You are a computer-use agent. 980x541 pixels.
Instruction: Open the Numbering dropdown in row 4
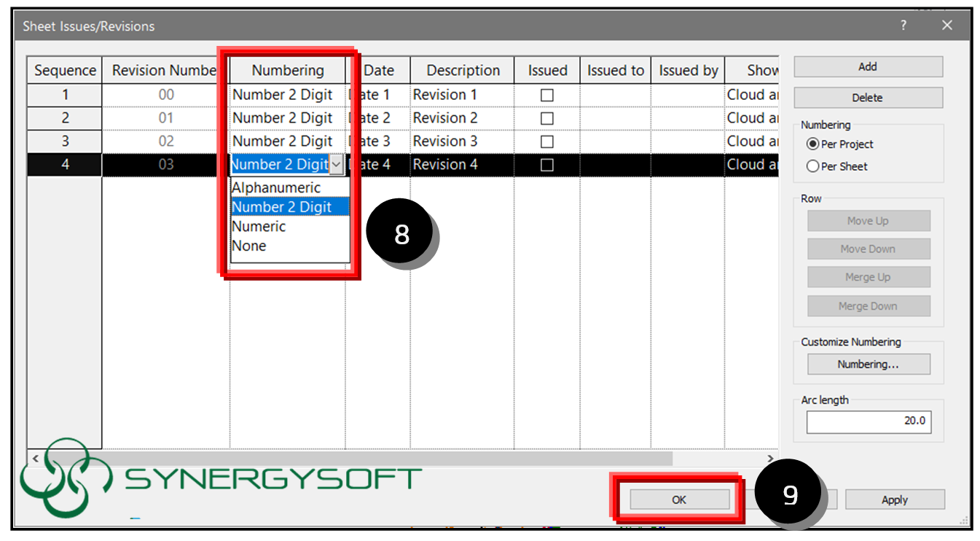tap(335, 164)
